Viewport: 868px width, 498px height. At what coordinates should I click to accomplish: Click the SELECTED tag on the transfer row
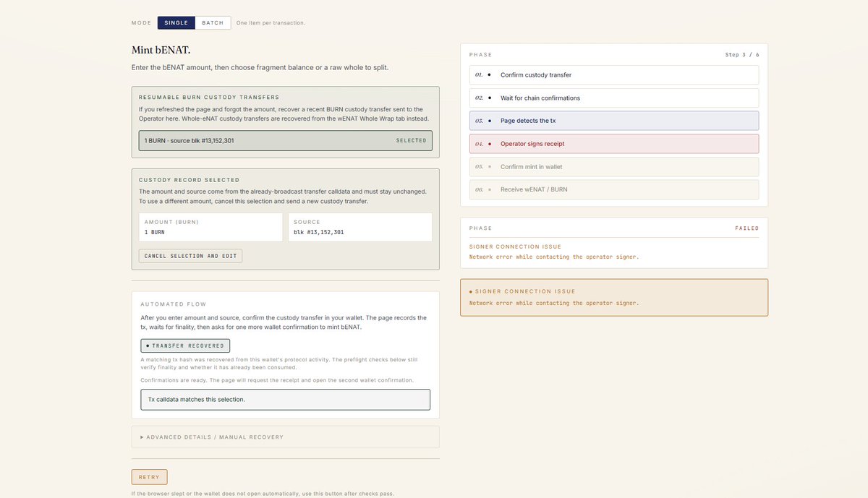point(411,141)
